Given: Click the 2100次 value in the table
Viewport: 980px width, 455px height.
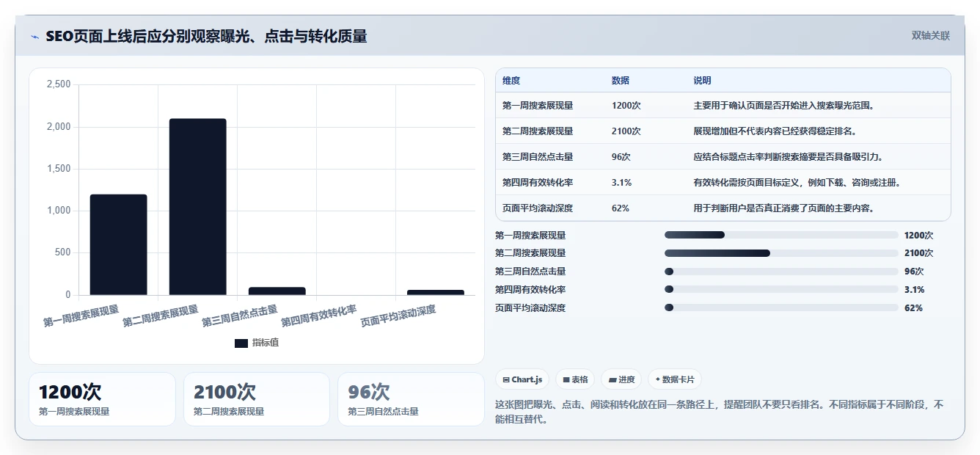Looking at the screenshot, I should click(626, 131).
